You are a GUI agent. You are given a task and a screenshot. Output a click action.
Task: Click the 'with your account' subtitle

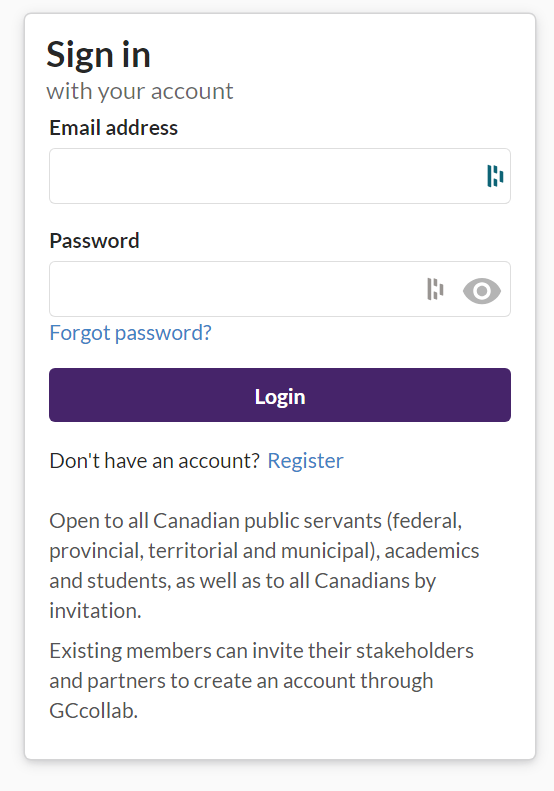(140, 91)
